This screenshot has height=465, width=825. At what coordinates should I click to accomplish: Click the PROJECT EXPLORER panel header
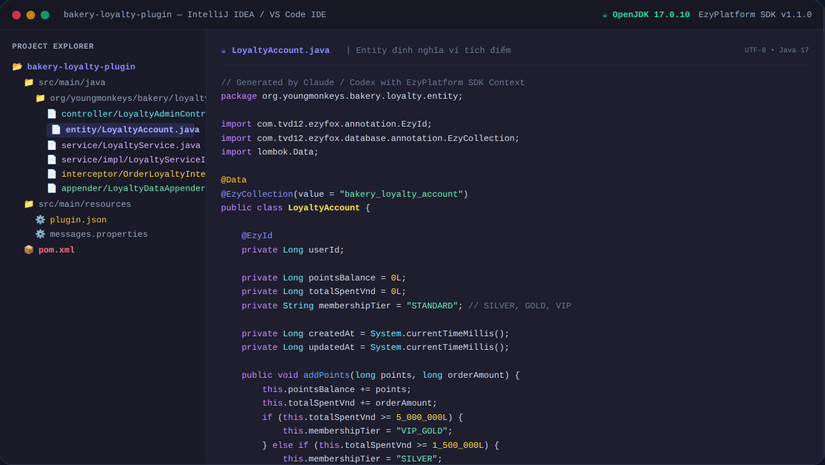coord(53,46)
